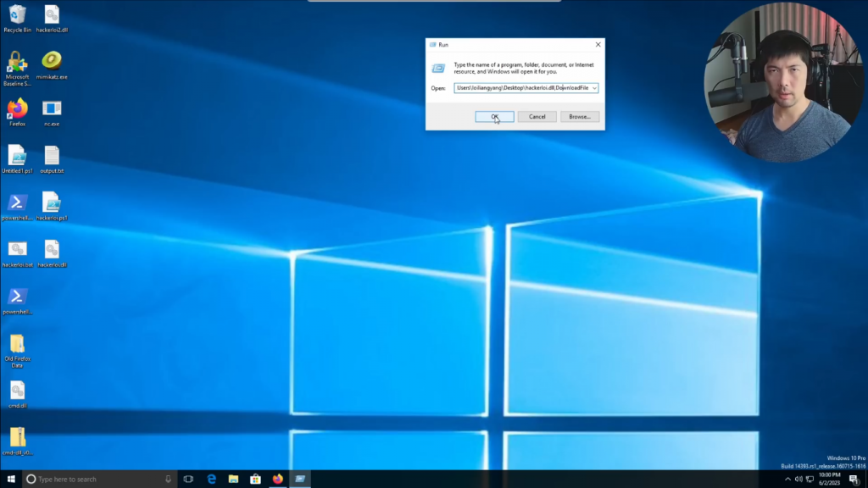Select the cmd.dll file icon

pos(17,391)
